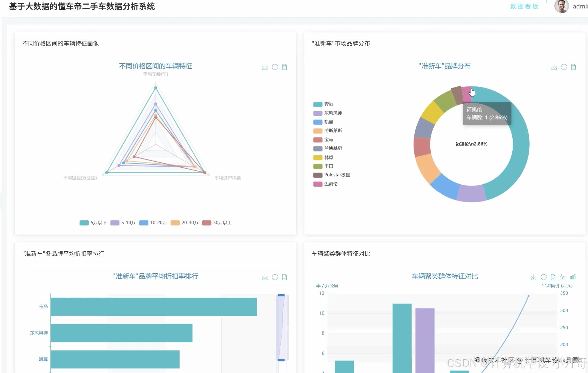Open the admin user avatar menu
The width and height of the screenshot is (588, 373).
pos(561,6)
